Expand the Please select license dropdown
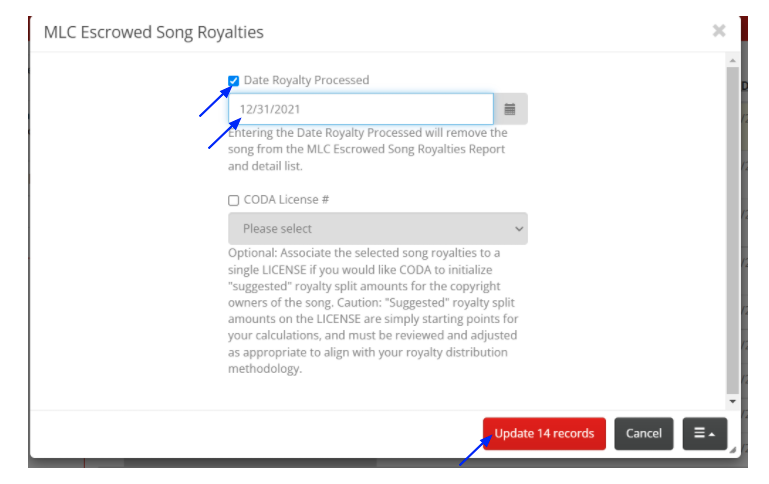 [378, 229]
